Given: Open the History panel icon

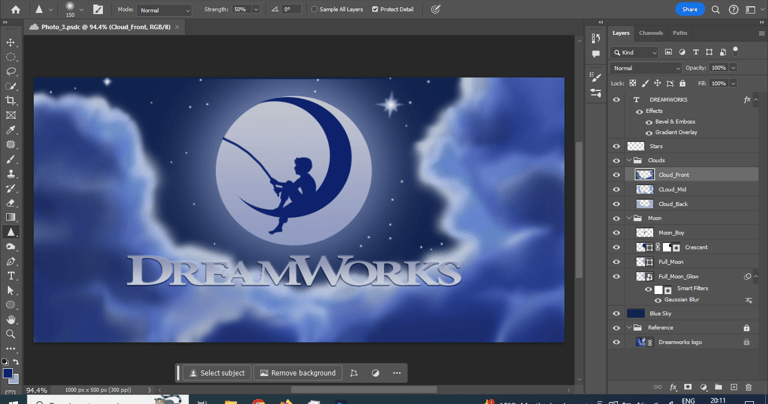Looking at the screenshot, I should (x=596, y=38).
